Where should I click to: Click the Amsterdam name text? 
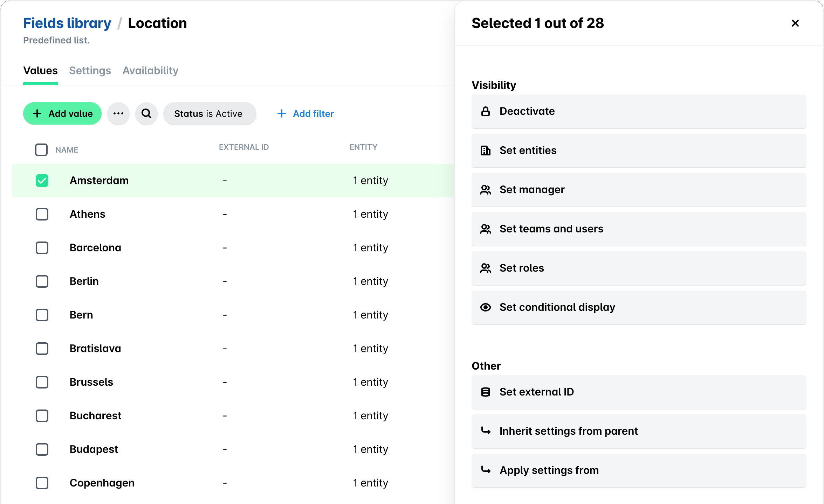click(99, 181)
